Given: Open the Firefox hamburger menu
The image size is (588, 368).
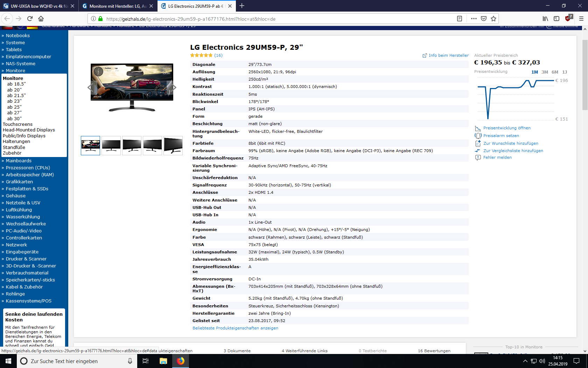Looking at the screenshot, I should [581, 19].
